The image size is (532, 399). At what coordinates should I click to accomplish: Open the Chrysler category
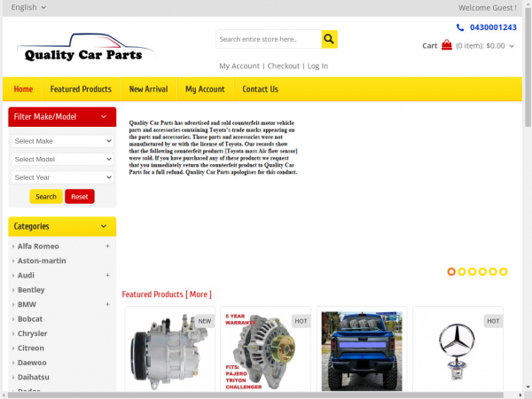(x=32, y=333)
